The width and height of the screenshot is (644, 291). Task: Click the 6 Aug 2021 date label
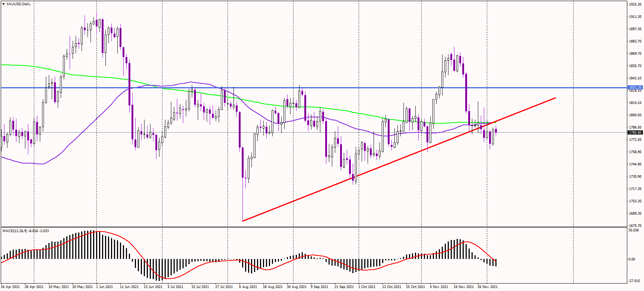point(248,287)
